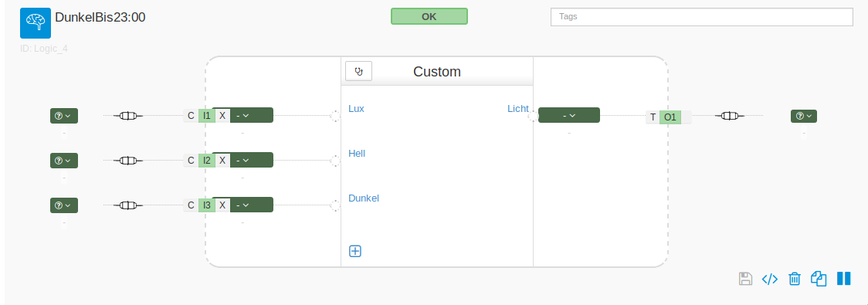Focus the Tags input field

coord(701,17)
